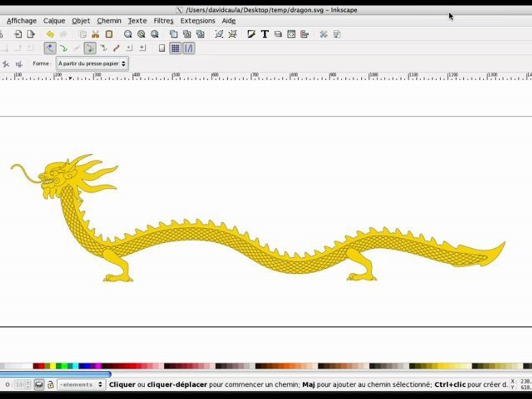This screenshot has height=399, width=532.
Task: Open the Chemin menu
Action: pyautogui.click(x=109, y=21)
